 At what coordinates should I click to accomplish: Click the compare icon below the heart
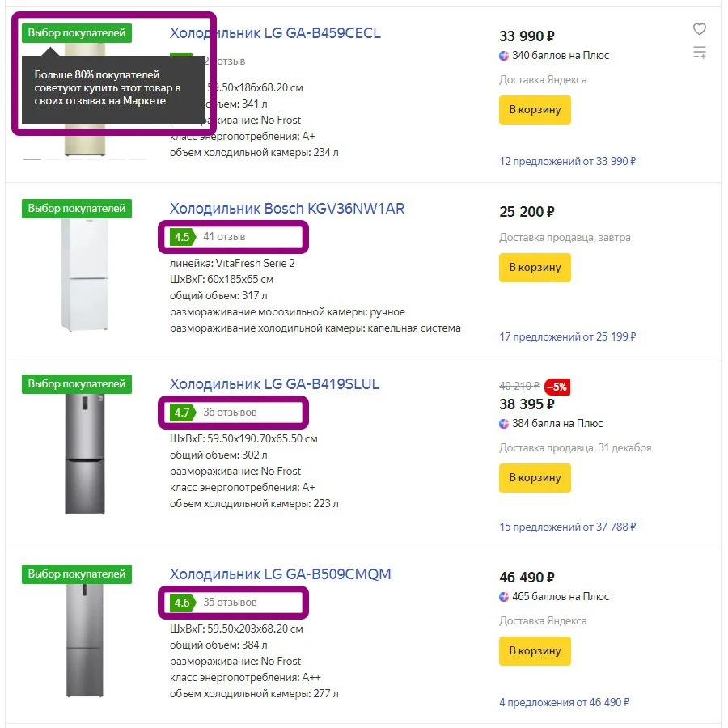click(x=700, y=53)
